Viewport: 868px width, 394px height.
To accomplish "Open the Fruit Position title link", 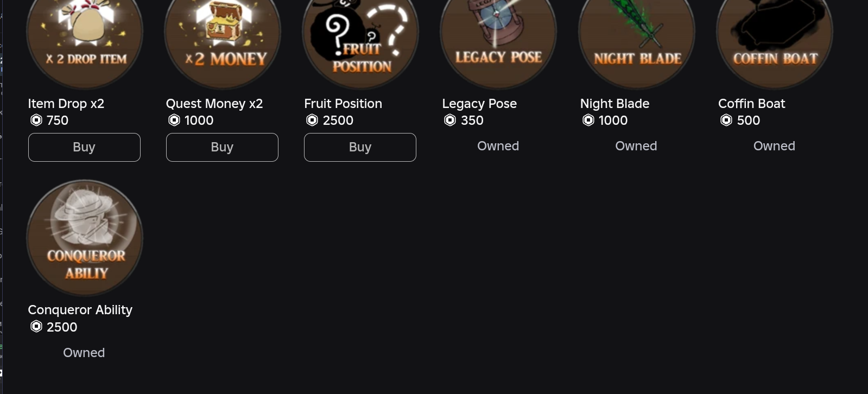I will pos(343,104).
